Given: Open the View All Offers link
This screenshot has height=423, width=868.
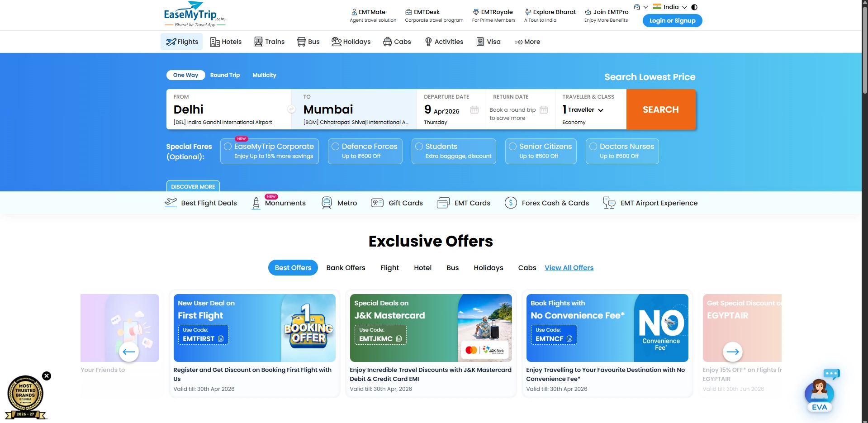Looking at the screenshot, I should 569,268.
